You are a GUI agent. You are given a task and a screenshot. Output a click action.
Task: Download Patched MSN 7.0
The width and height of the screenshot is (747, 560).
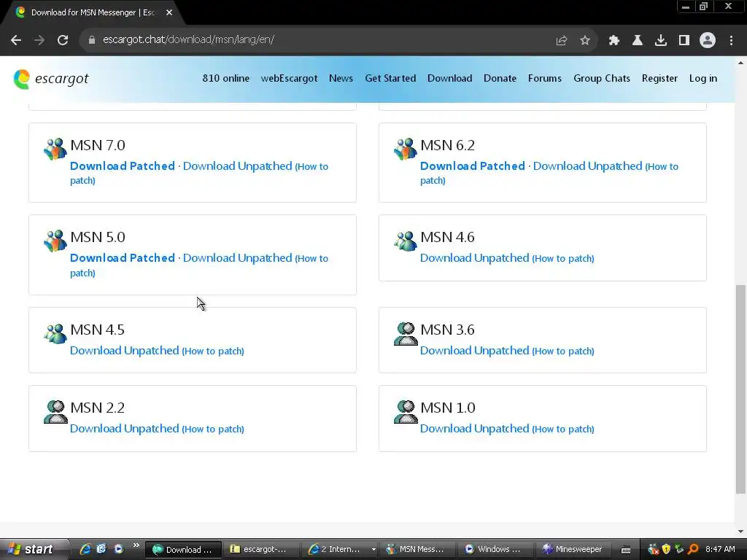point(123,166)
